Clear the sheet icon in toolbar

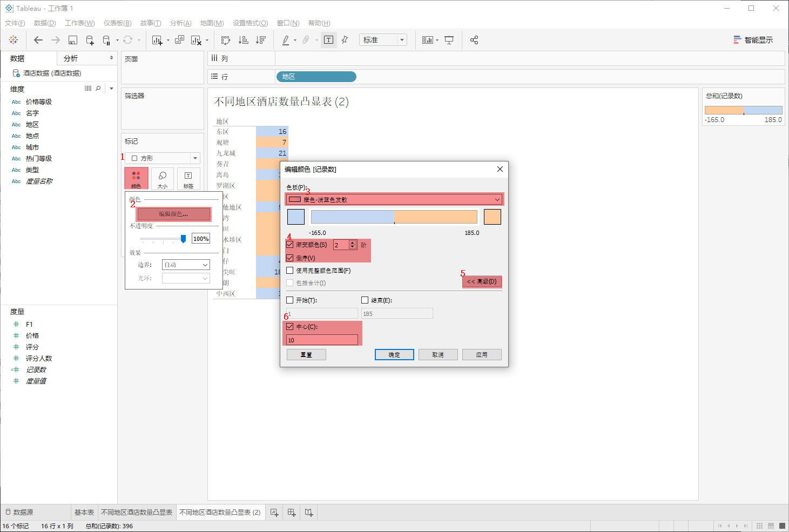(x=197, y=40)
